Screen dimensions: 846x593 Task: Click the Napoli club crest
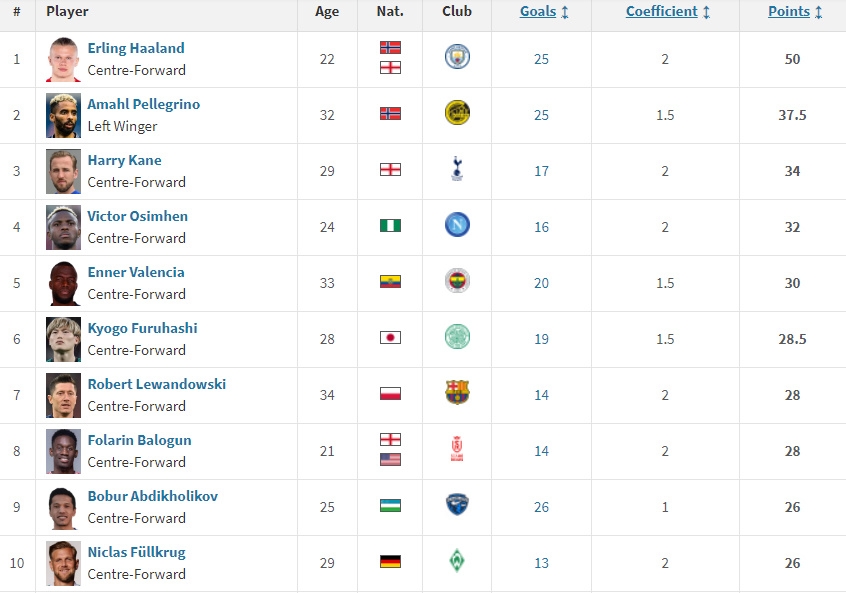point(457,225)
